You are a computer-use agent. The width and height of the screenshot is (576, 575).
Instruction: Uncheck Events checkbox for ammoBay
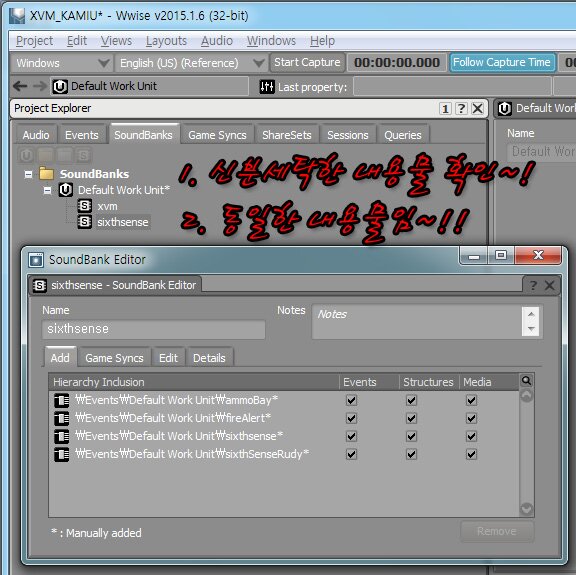click(352, 400)
